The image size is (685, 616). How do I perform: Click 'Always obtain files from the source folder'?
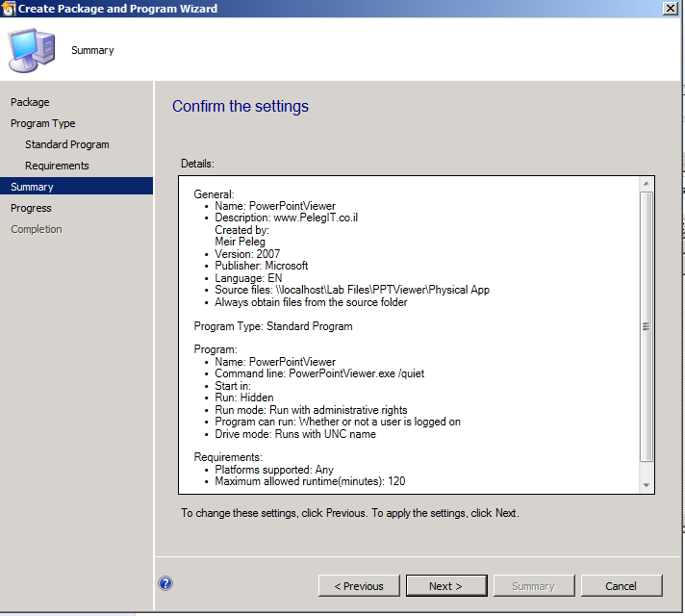click(x=311, y=302)
